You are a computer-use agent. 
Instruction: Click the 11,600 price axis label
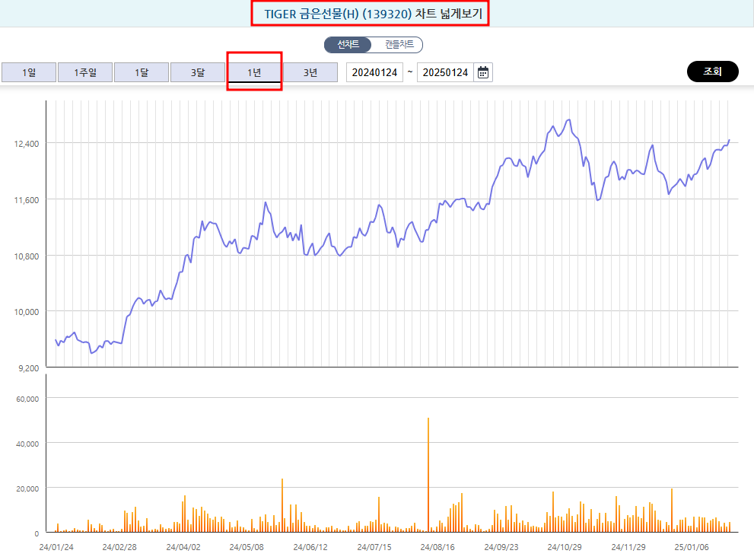click(x=27, y=200)
